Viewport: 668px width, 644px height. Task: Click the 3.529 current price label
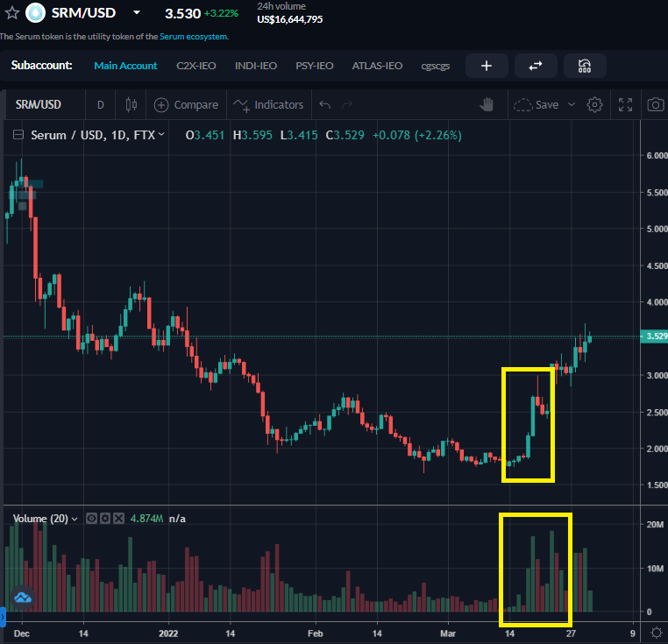click(654, 336)
